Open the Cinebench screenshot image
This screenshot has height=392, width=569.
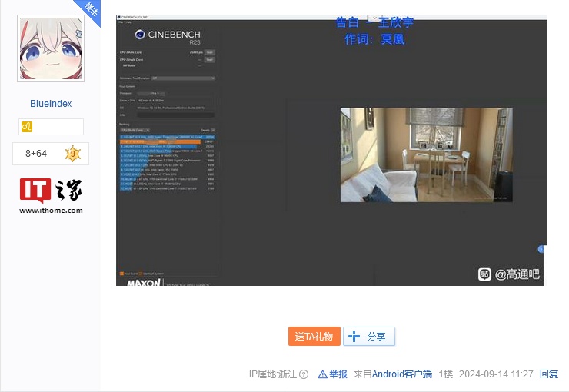tap(331, 154)
